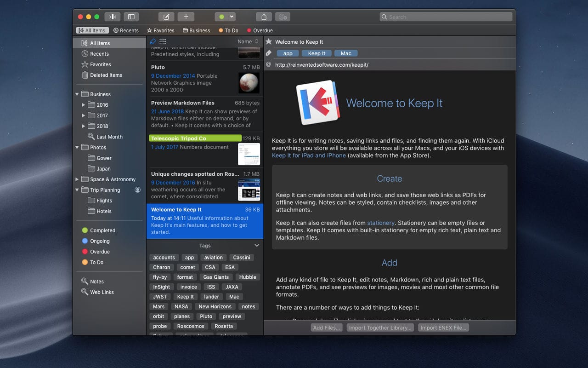Click the shared person icon on Trip Planning
Viewport: 588px width, 368px height.
[137, 190]
